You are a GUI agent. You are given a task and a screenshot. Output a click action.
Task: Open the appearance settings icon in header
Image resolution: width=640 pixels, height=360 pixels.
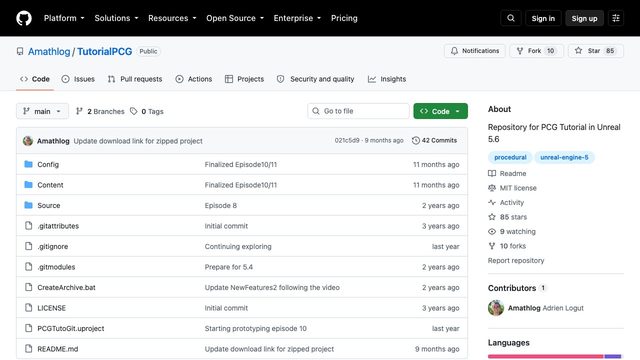[x=616, y=18]
